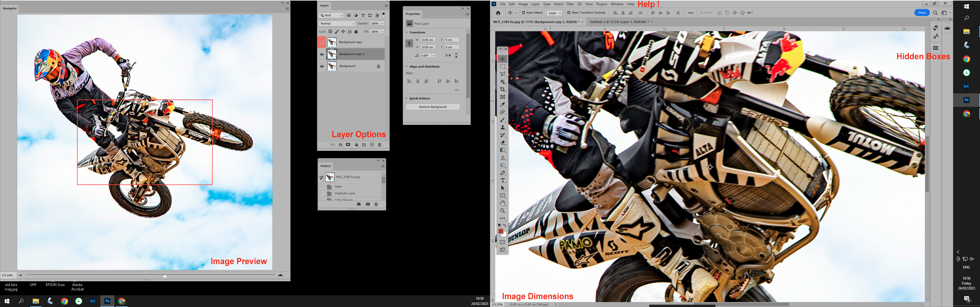Select the Zoom tool in toolbox

[503, 211]
